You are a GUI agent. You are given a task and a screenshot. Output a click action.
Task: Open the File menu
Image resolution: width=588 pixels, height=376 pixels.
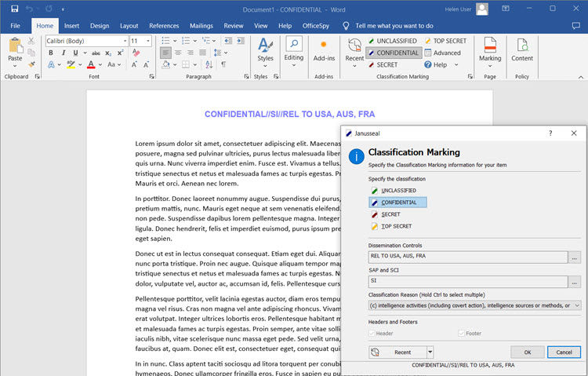pos(16,26)
